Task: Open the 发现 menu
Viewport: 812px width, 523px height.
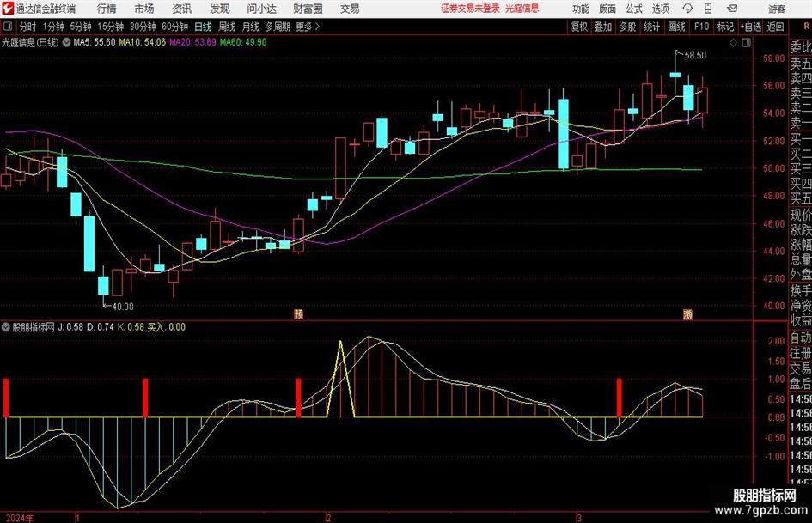Action: pyautogui.click(x=220, y=9)
